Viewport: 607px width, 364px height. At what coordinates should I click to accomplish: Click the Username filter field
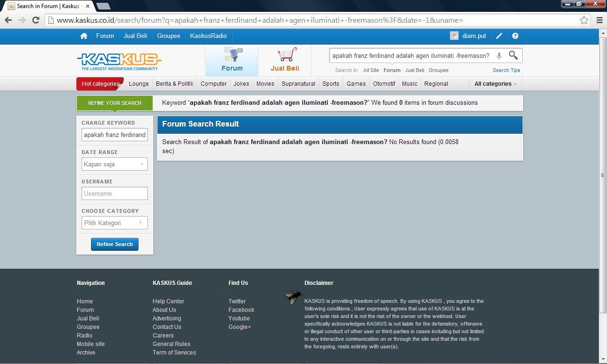pyautogui.click(x=114, y=193)
